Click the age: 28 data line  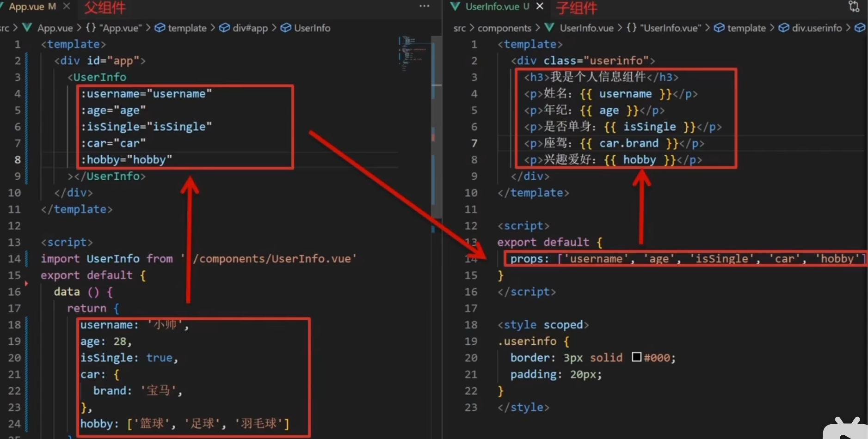106,341
